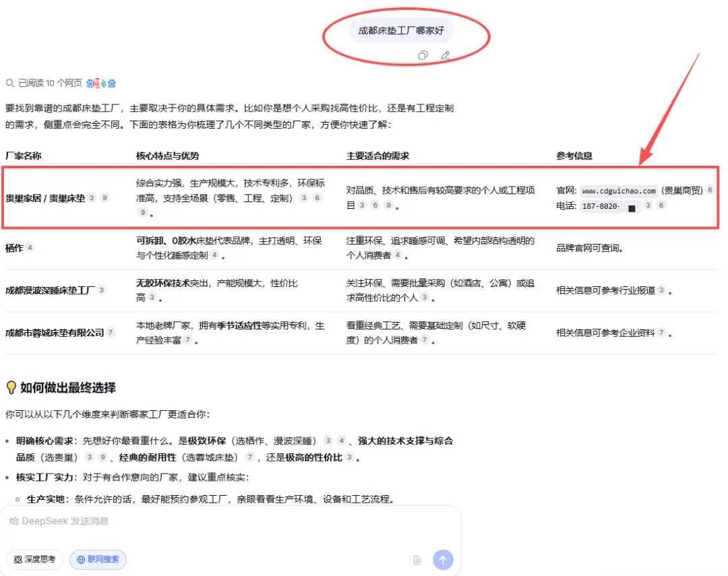Click the 无胶环保技术 bold text
Image resolution: width=728 pixels, height=576 pixels.
click(x=163, y=283)
